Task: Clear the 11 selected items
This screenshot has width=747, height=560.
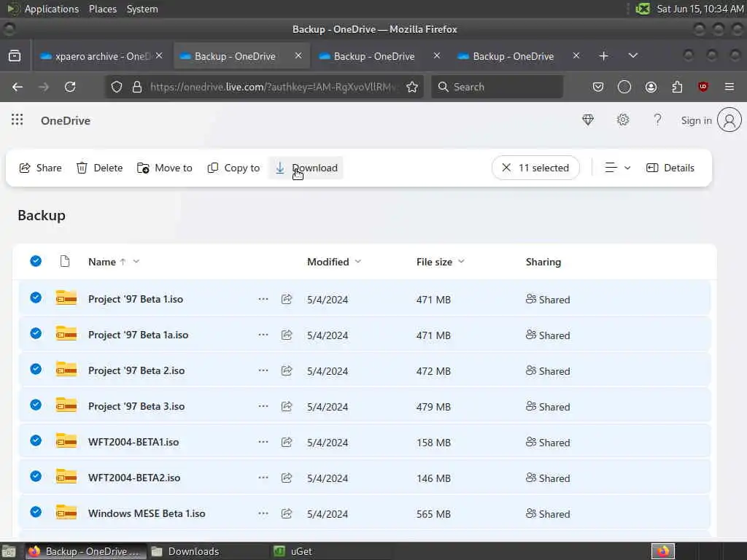Action: 535,168
